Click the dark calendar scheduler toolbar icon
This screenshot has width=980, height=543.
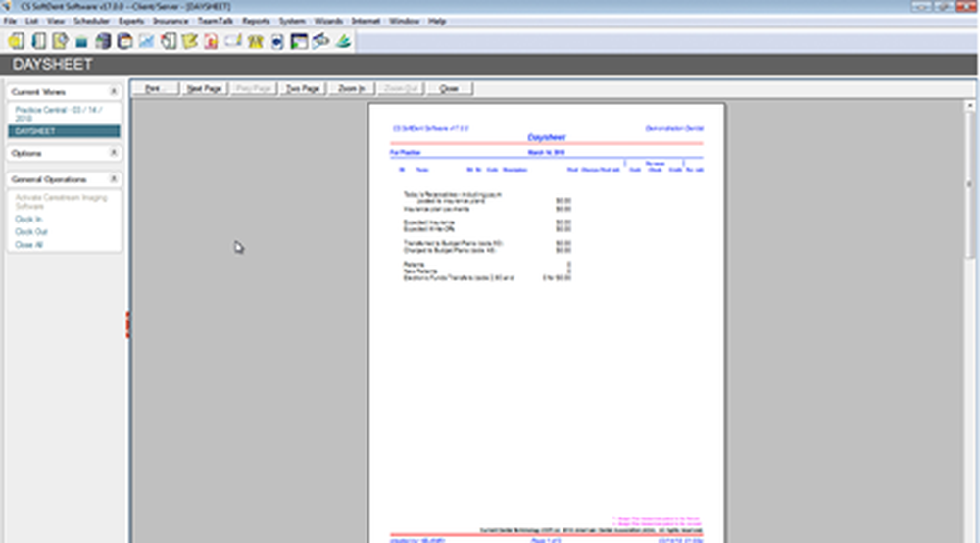click(125, 41)
